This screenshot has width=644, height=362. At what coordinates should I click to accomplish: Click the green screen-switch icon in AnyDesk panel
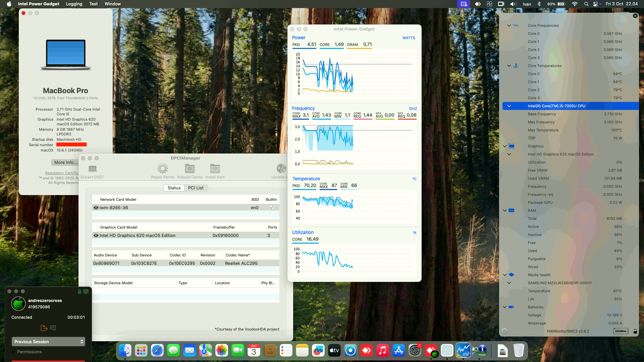[x=86, y=292]
